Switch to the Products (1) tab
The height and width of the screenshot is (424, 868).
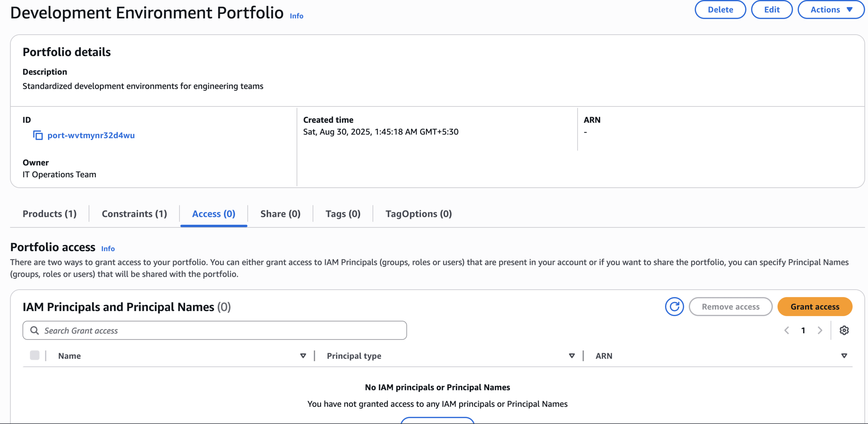pos(50,214)
